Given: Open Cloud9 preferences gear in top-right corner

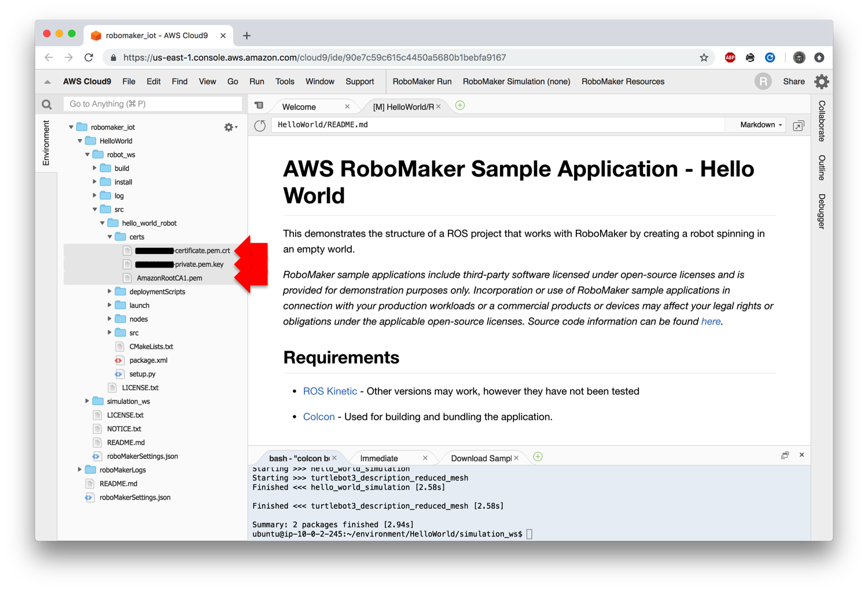Looking at the screenshot, I should (821, 82).
